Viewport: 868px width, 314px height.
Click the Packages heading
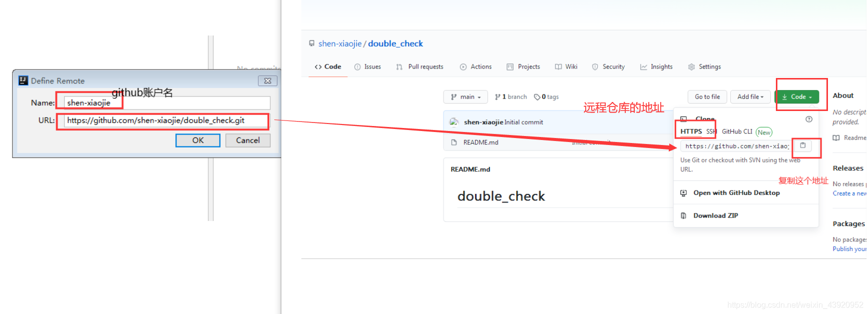tap(848, 223)
